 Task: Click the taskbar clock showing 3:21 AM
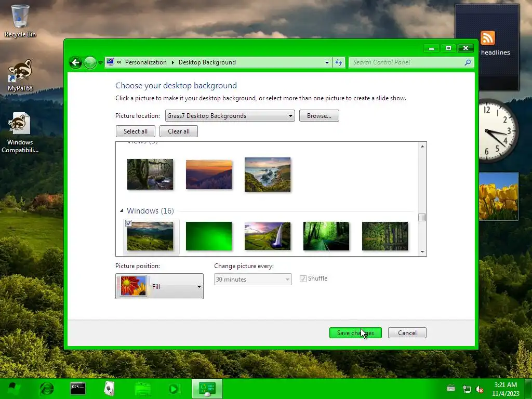pos(506,389)
